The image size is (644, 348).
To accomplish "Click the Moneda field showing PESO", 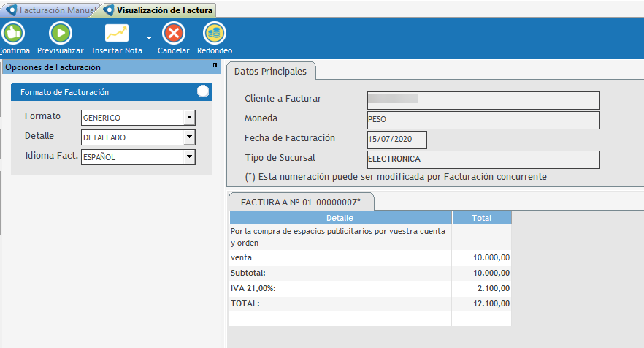I will (x=483, y=120).
